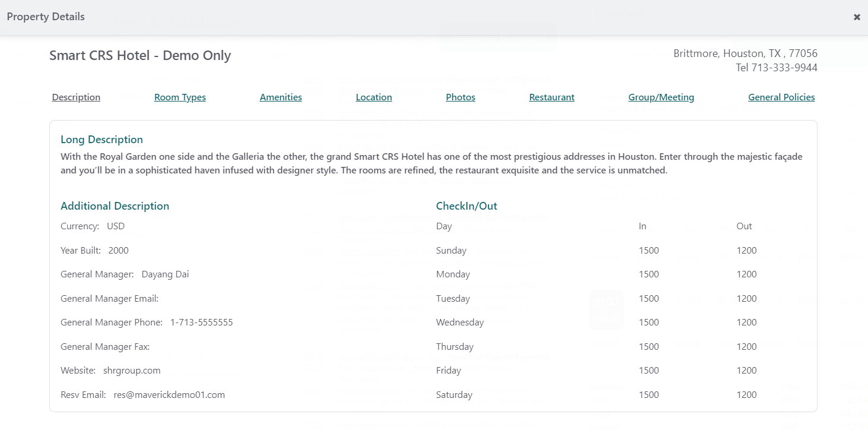The height and width of the screenshot is (430, 868).
Task: Click Sunday's check-out time 1200
Action: [x=747, y=251]
